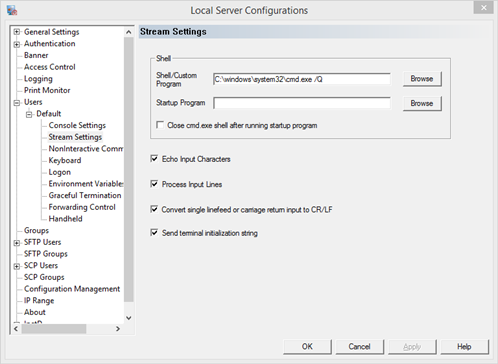
Task: Open the Handheld settings item
Action: tap(65, 219)
